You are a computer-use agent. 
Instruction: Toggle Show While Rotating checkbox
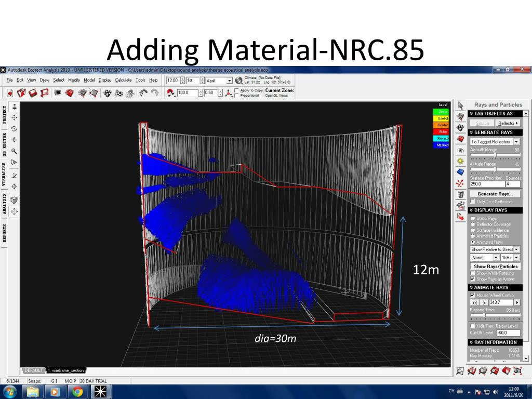point(473,273)
